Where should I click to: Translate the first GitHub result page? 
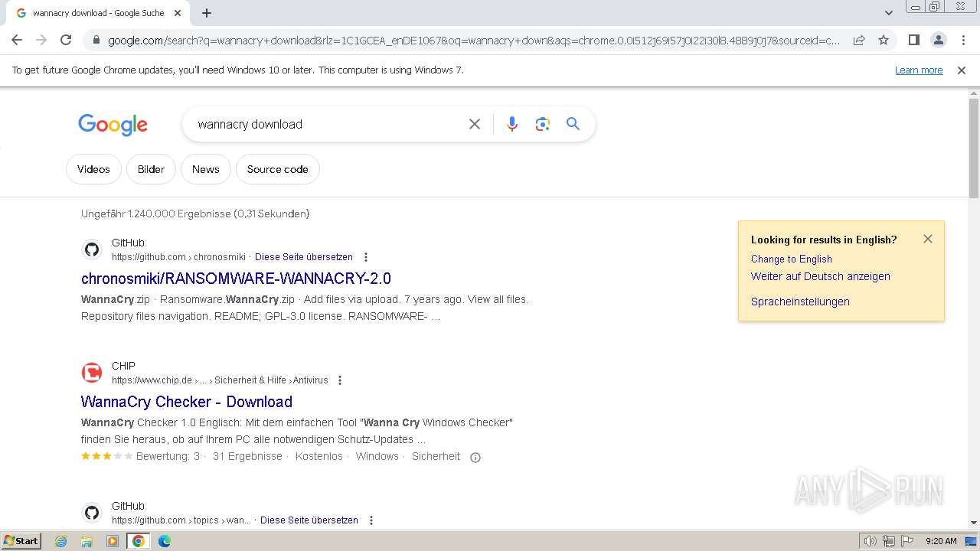(x=304, y=257)
